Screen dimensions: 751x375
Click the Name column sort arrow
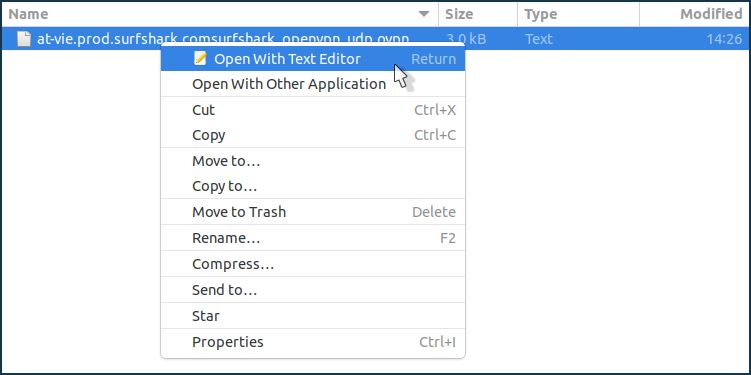[424, 14]
